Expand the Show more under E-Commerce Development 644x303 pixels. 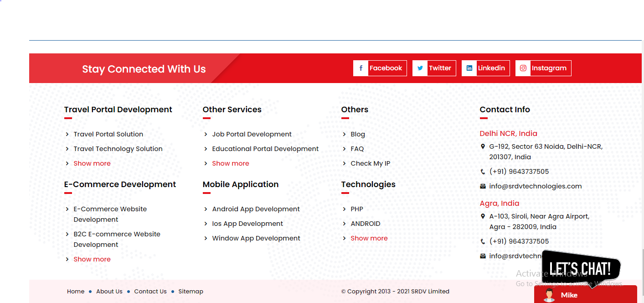coord(92,259)
